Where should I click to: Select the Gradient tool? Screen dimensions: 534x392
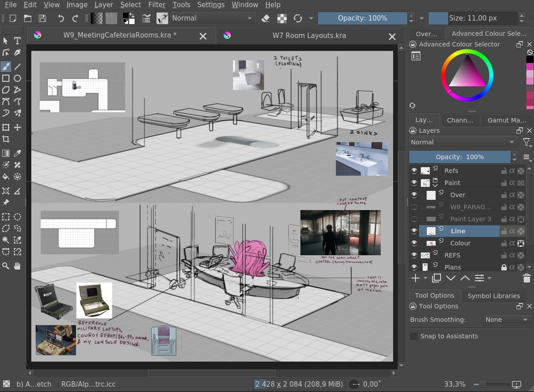click(x=6, y=153)
